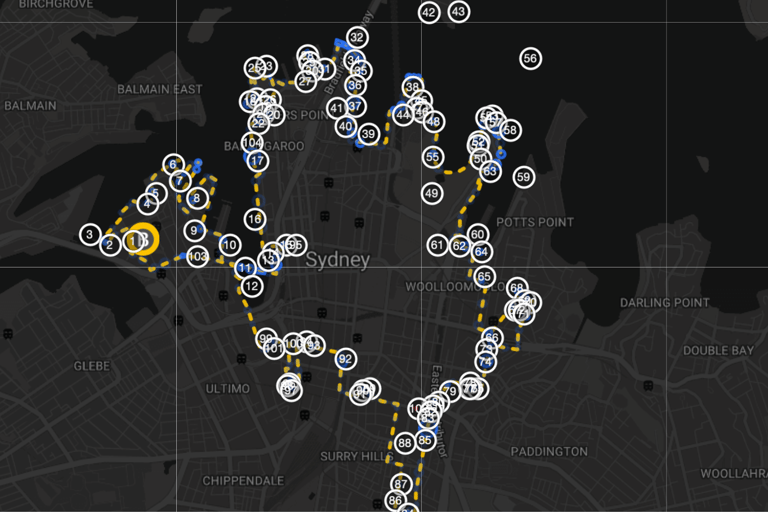The height and width of the screenshot is (512, 768).
Task: Click map marker number 3
Action: [90, 234]
